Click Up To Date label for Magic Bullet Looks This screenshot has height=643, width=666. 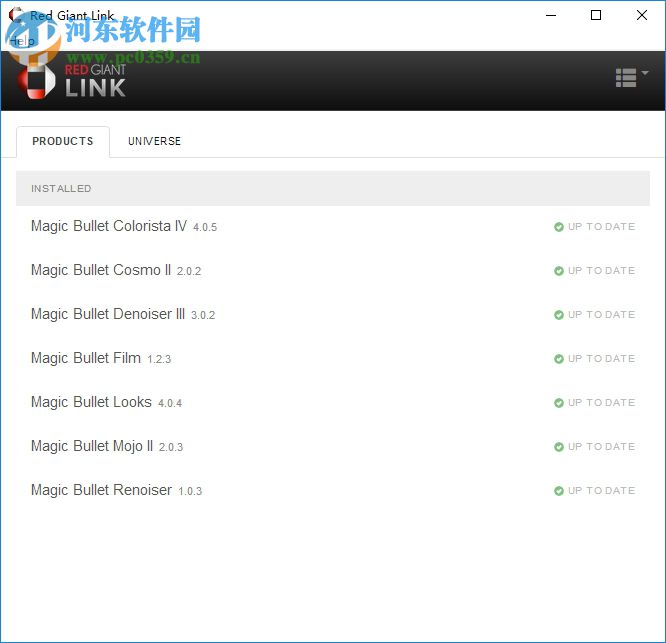601,403
